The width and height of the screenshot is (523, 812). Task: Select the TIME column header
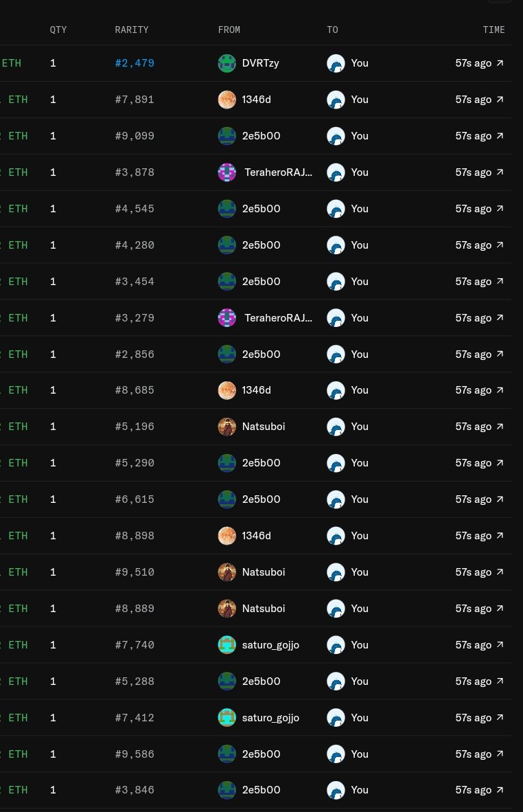click(493, 30)
